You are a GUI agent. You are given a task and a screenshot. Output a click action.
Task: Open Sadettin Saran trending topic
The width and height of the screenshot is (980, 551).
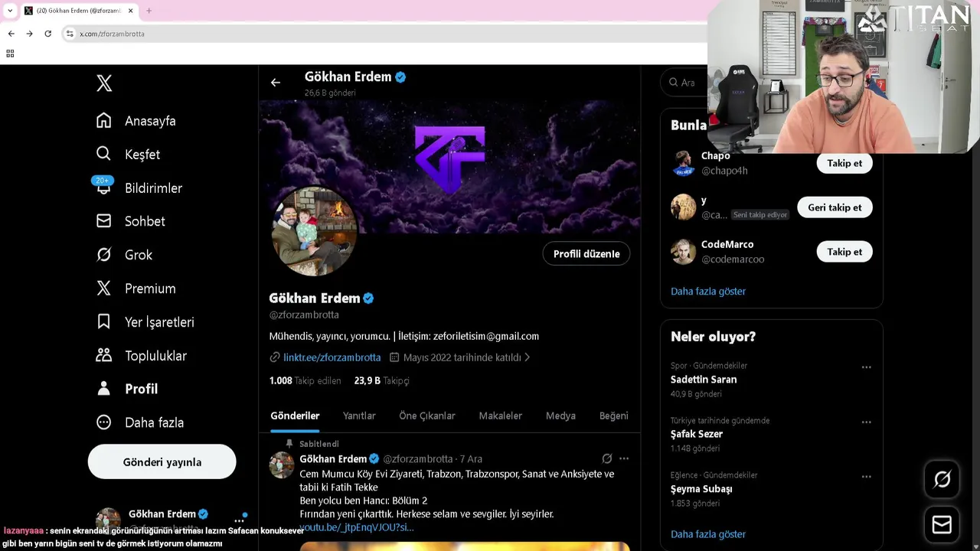[704, 380]
